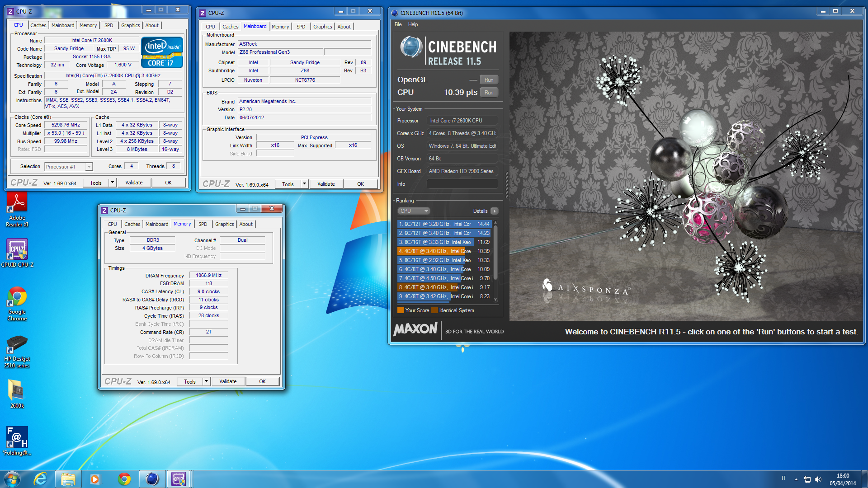
Task: Open Ranking CPU dropdown in Cinebench
Action: (414, 211)
